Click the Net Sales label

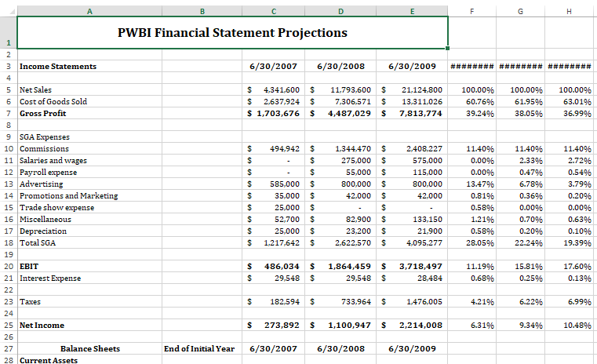coord(35,90)
